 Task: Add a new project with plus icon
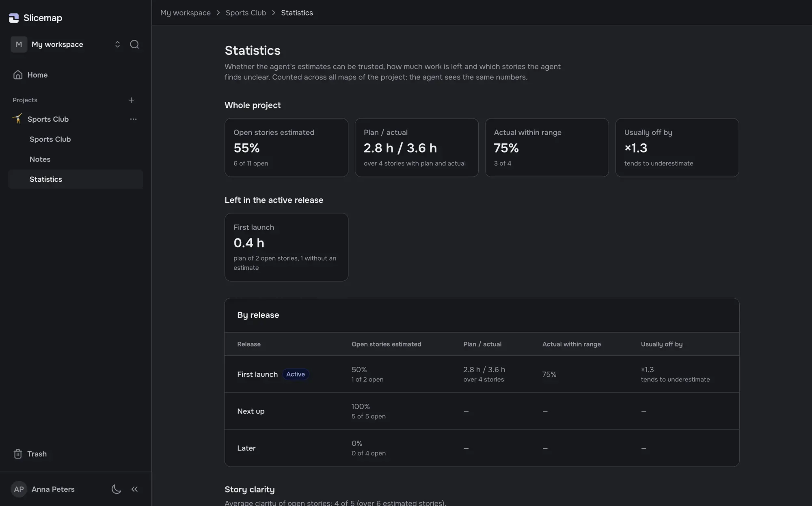pyautogui.click(x=131, y=100)
